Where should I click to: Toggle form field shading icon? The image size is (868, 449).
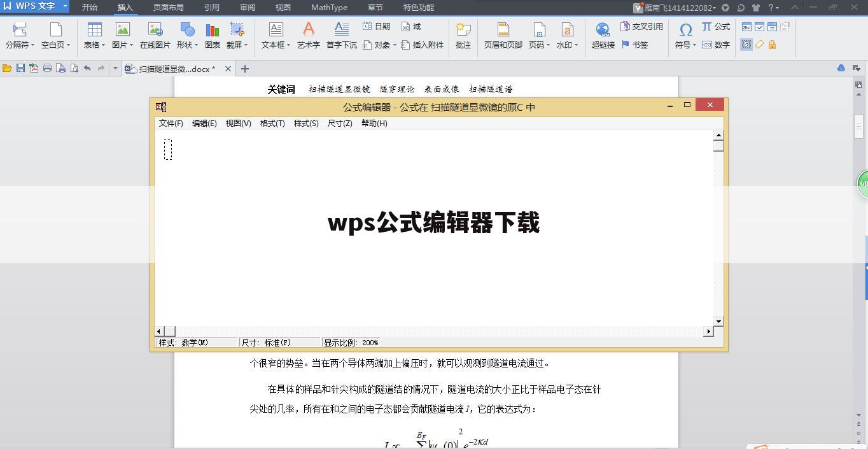(x=746, y=45)
